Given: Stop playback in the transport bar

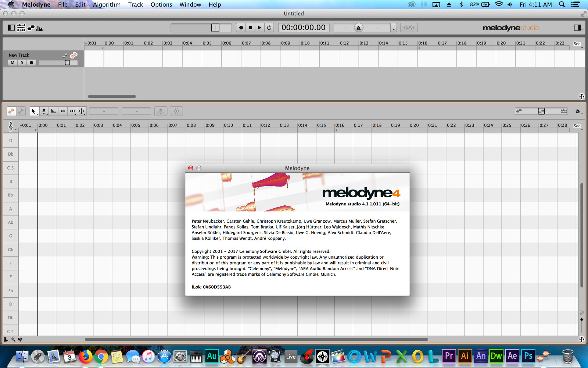Looking at the screenshot, I should pyautogui.click(x=250, y=28).
